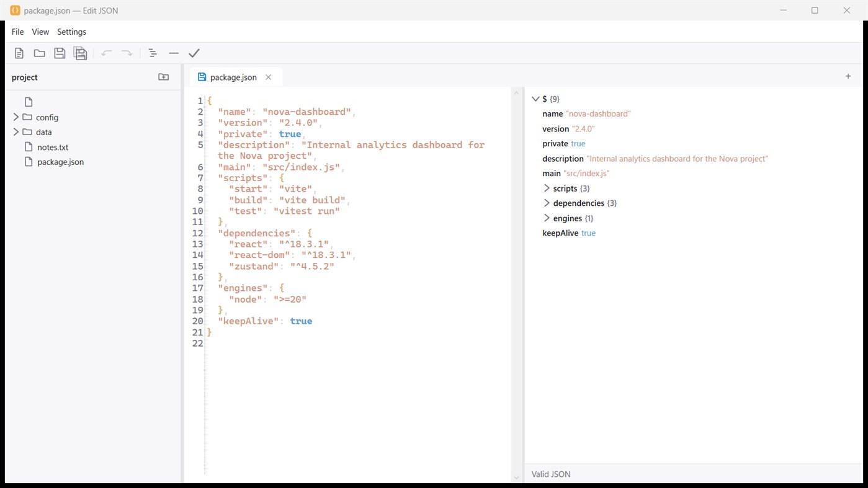The height and width of the screenshot is (488, 868).
Task: Click the plus icon to add new tab
Action: click(x=848, y=76)
